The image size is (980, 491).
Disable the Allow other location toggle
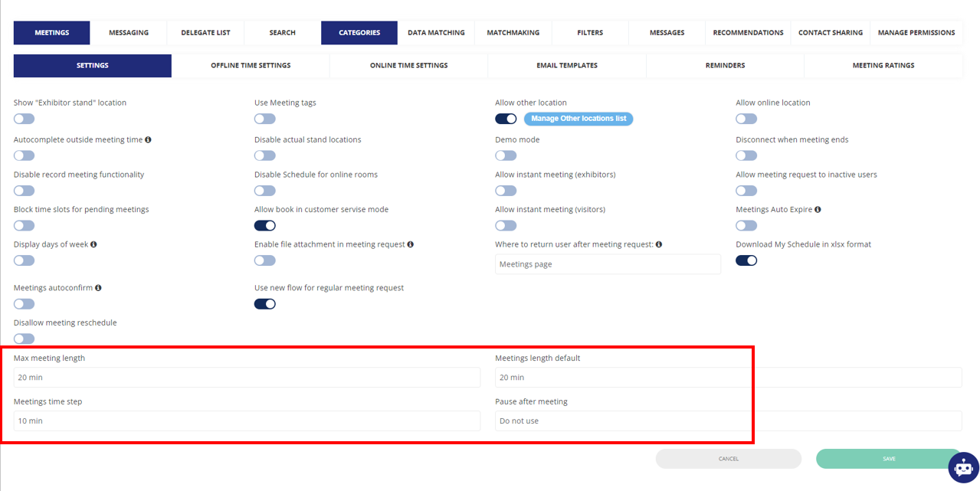click(x=506, y=119)
